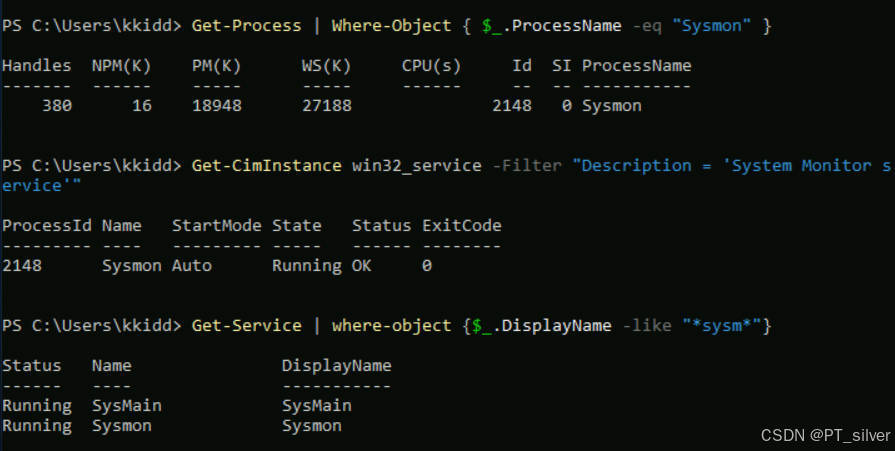Click SysMain under the DisplayName column
The height and width of the screenshot is (451, 895).
[316, 406]
